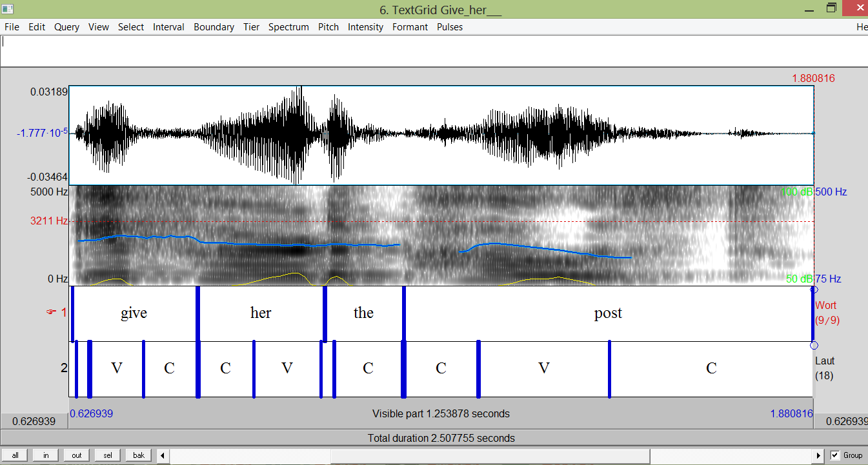The width and height of the screenshot is (868, 465).
Task: Restore the window with the restore button
Action: coord(831,8)
